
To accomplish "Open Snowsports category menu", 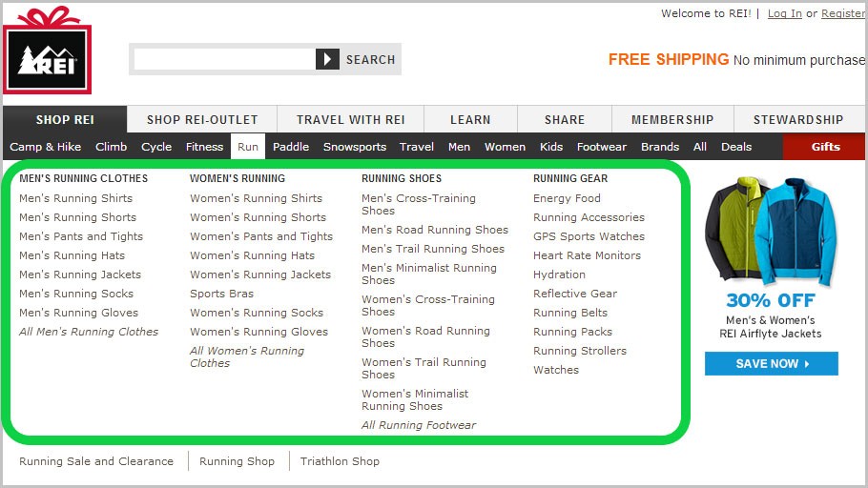I will pos(355,147).
